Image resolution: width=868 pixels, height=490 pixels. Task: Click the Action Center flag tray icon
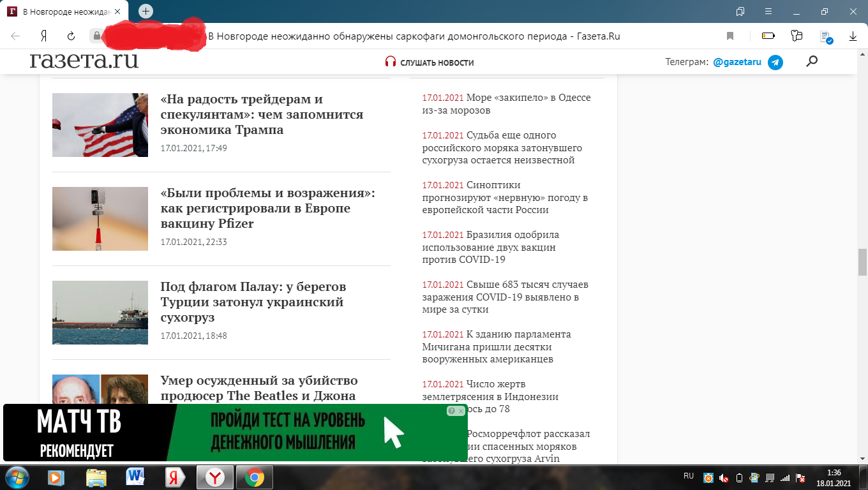[x=800, y=478]
